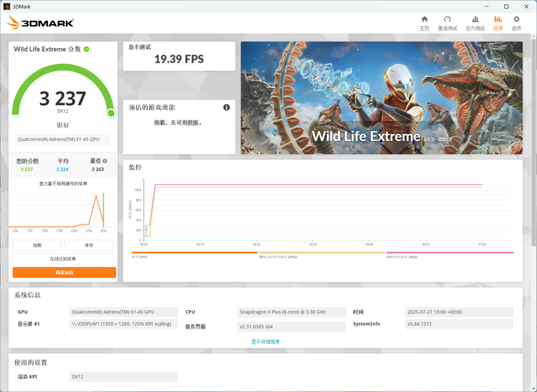This screenshot has height=392, width=537.
Task: Click the green validation checkmark beside score title
Action: tap(87, 50)
